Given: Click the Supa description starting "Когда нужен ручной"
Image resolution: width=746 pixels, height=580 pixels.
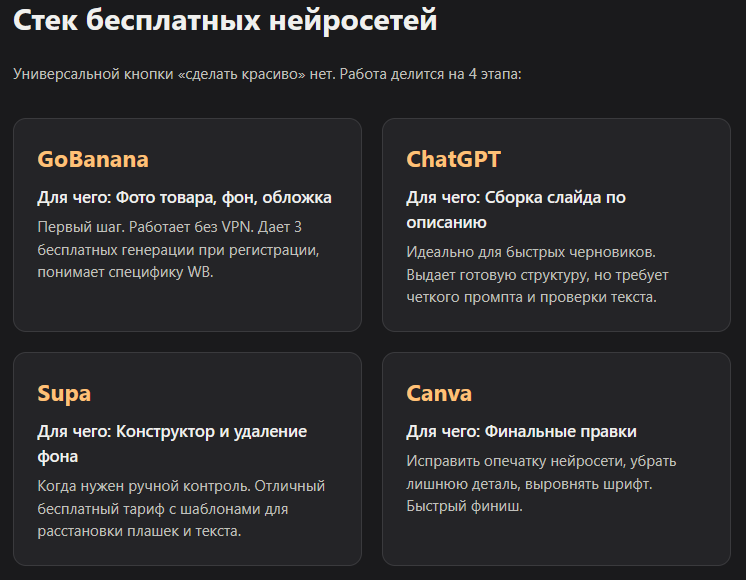Looking at the screenshot, I should point(181,509).
